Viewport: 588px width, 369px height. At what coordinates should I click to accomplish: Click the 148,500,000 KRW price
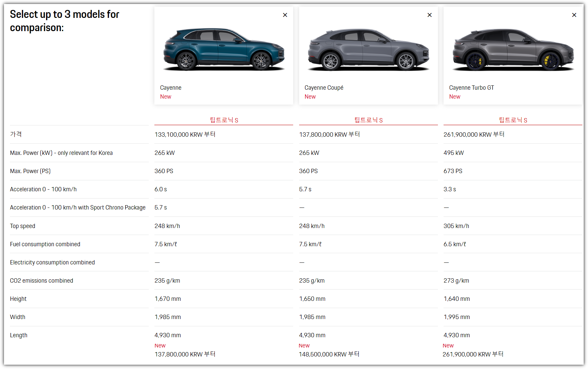pyautogui.click(x=329, y=354)
